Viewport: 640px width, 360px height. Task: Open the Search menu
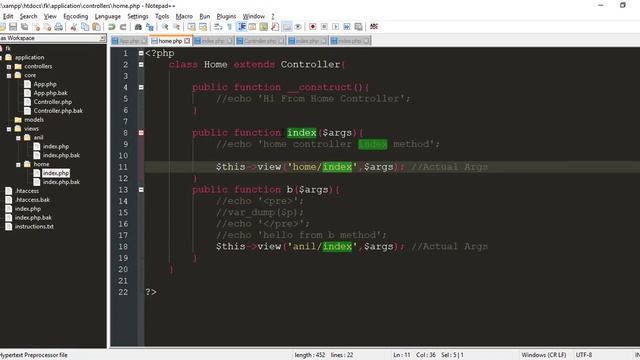pos(29,16)
